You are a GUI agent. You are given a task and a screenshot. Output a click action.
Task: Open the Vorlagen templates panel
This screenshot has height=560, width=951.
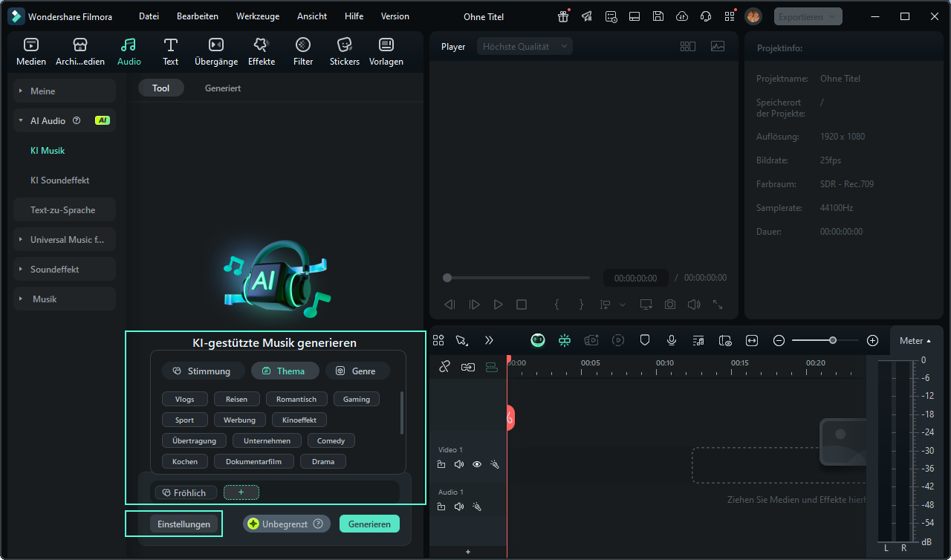386,52
